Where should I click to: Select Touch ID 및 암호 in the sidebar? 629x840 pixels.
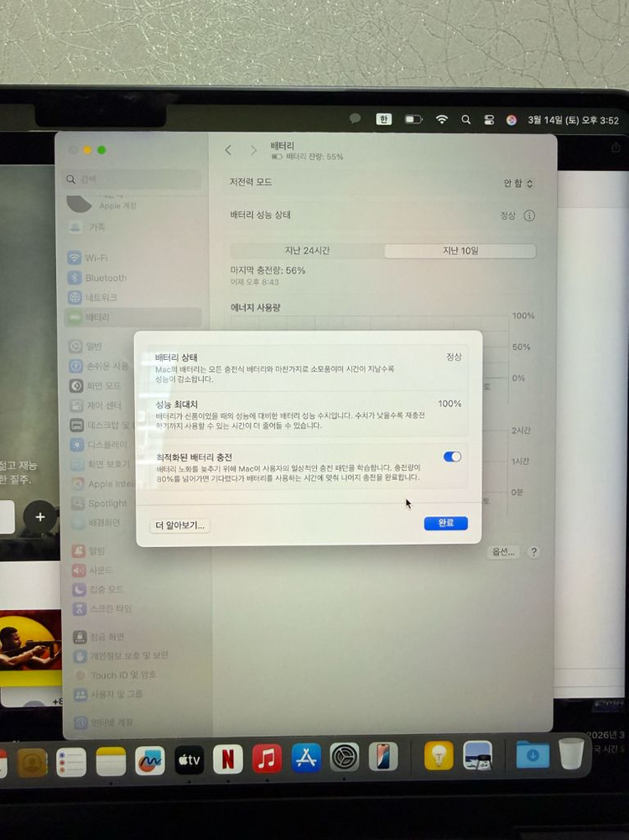[x=115, y=675]
